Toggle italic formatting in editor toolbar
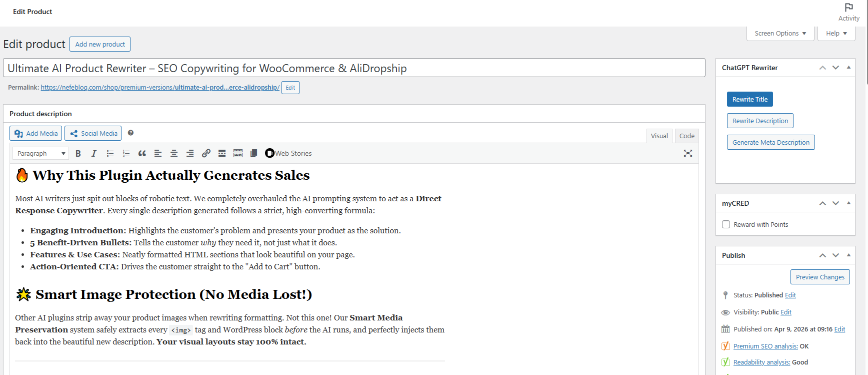The height and width of the screenshot is (375, 868). [94, 153]
